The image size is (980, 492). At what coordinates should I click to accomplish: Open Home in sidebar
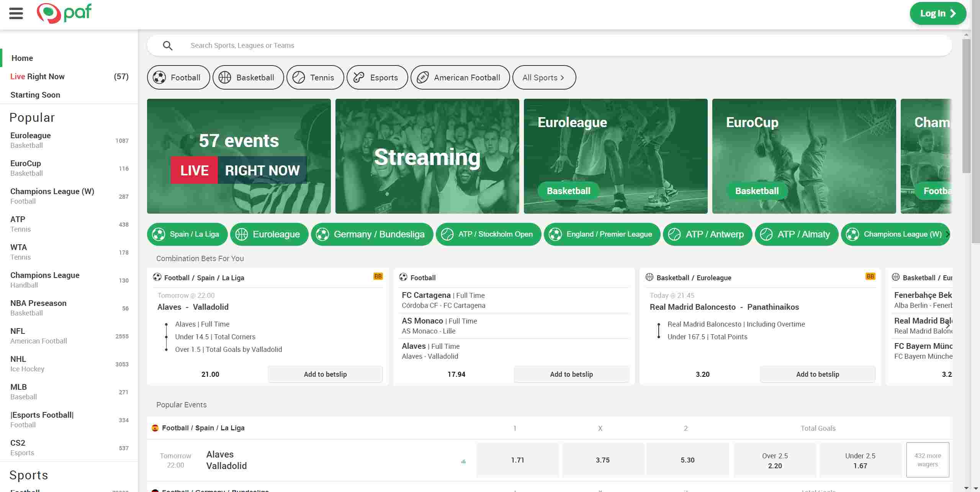point(69,58)
